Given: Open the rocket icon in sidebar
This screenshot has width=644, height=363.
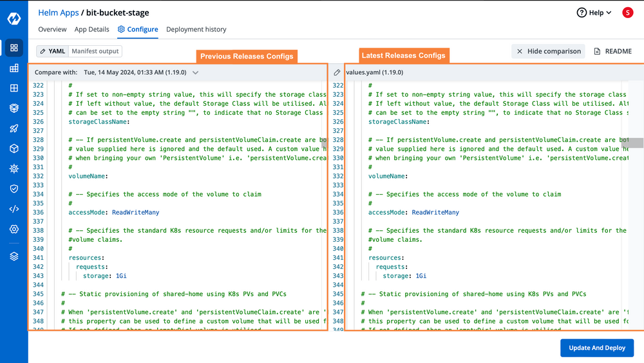Looking at the screenshot, I should click(x=14, y=128).
